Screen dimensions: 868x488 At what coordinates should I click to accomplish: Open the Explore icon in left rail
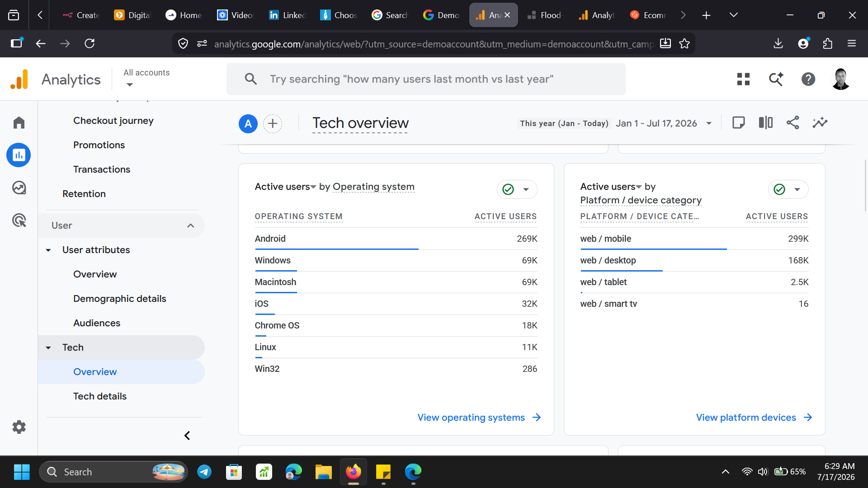pos(19,188)
